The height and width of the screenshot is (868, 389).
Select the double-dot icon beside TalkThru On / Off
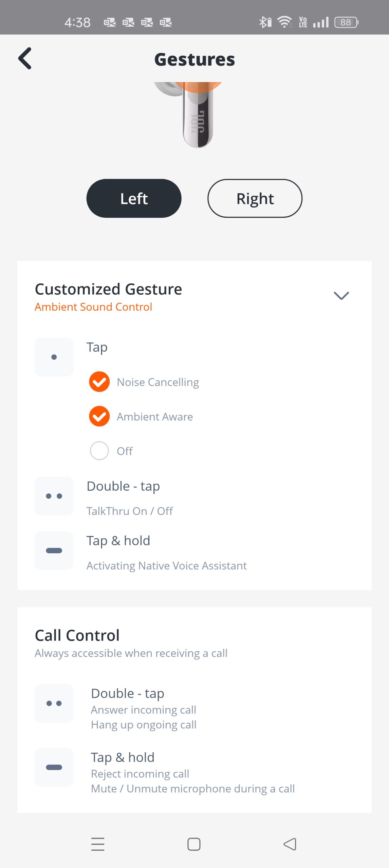(54, 496)
